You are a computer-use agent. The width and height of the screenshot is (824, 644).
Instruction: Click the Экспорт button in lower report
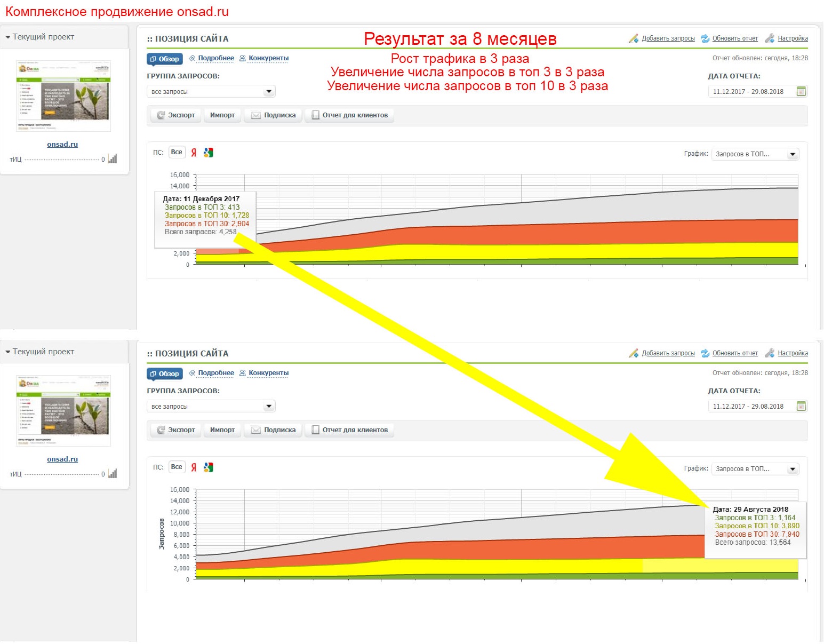coord(176,430)
